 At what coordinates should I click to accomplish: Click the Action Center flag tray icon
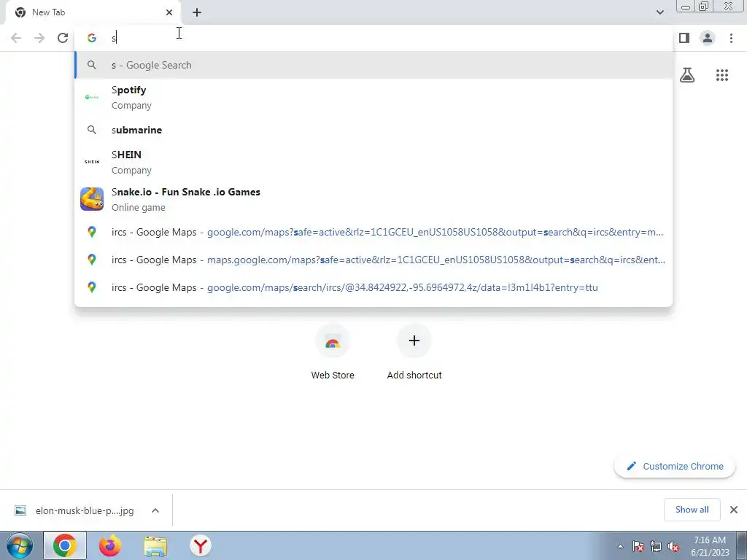click(638, 547)
